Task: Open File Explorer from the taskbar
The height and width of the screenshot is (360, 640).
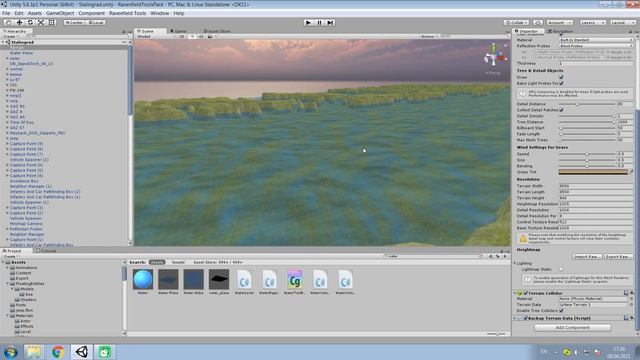Action: pyautogui.click(x=33, y=351)
